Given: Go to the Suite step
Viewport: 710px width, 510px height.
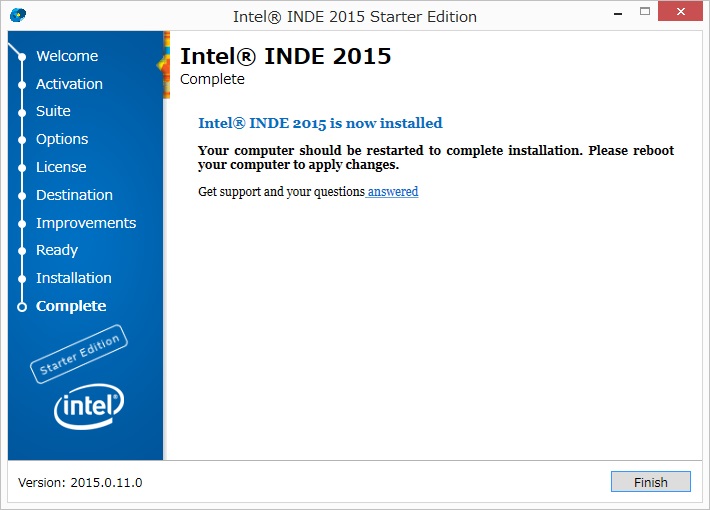Looking at the screenshot, I should 53,111.
